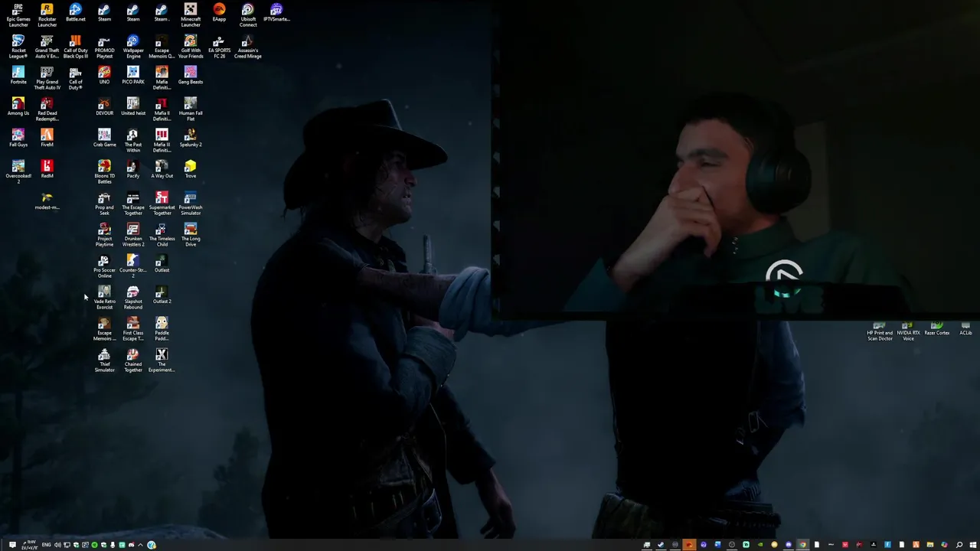This screenshot has height=551, width=980.
Task: Open the Mafia III Definitive shortcut
Action: 162,140
